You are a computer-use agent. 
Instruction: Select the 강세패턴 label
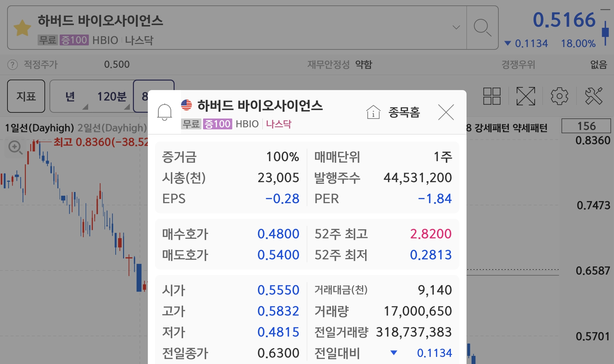pos(492,128)
